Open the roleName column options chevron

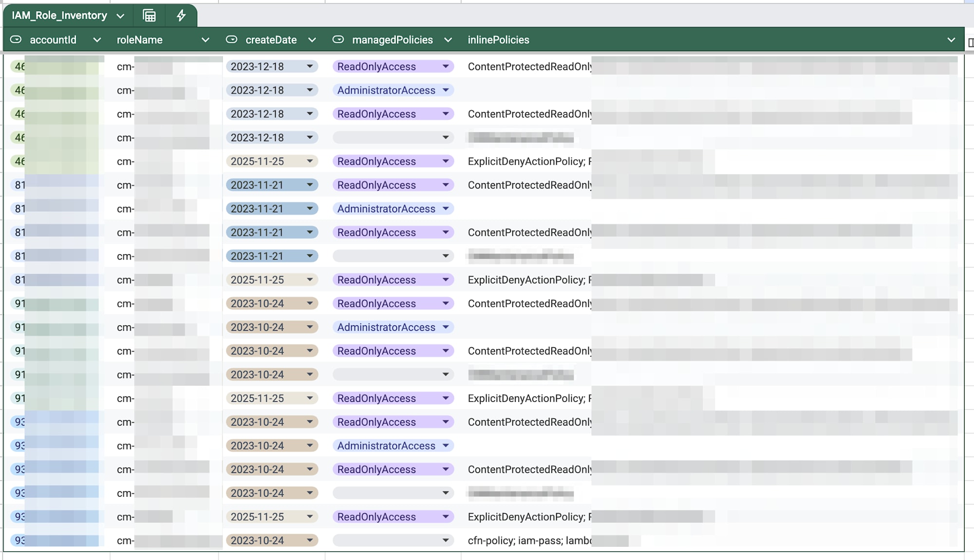point(205,40)
